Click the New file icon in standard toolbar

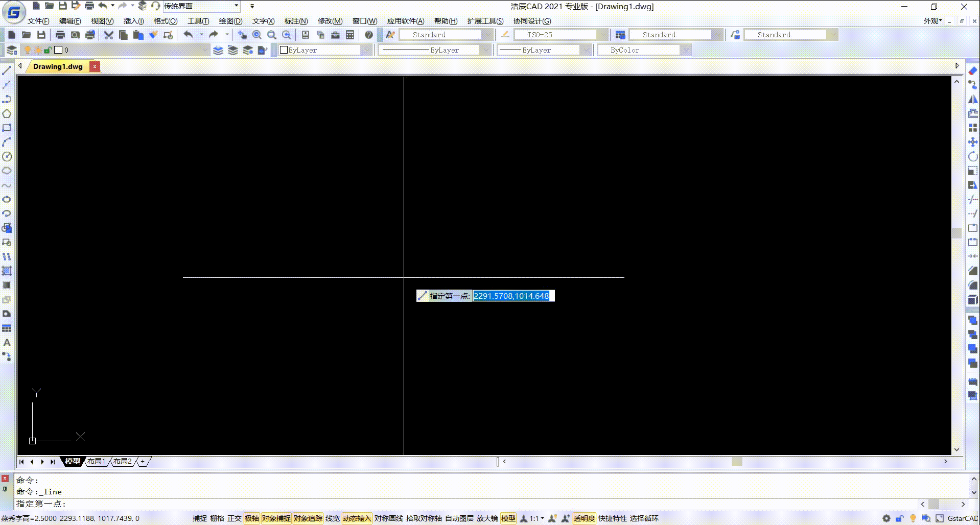(x=12, y=35)
